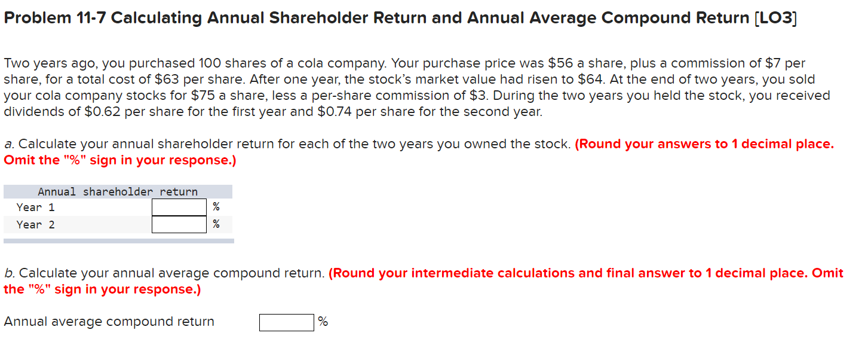Click the Year 2 answer input field
Screen dimensions: 868x354
[x=179, y=224]
